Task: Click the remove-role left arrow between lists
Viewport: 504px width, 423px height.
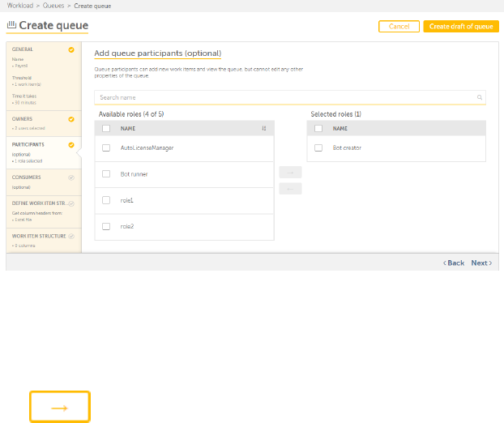Action: 290,188
